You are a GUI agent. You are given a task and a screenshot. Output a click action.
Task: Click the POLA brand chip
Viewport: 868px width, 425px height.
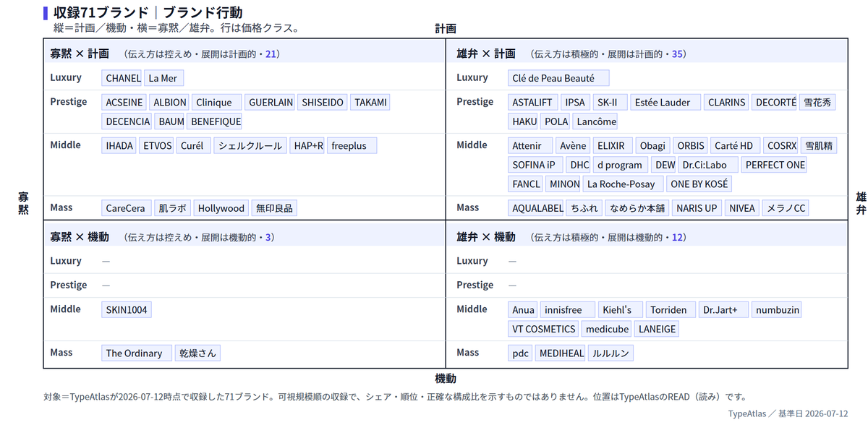(x=556, y=121)
